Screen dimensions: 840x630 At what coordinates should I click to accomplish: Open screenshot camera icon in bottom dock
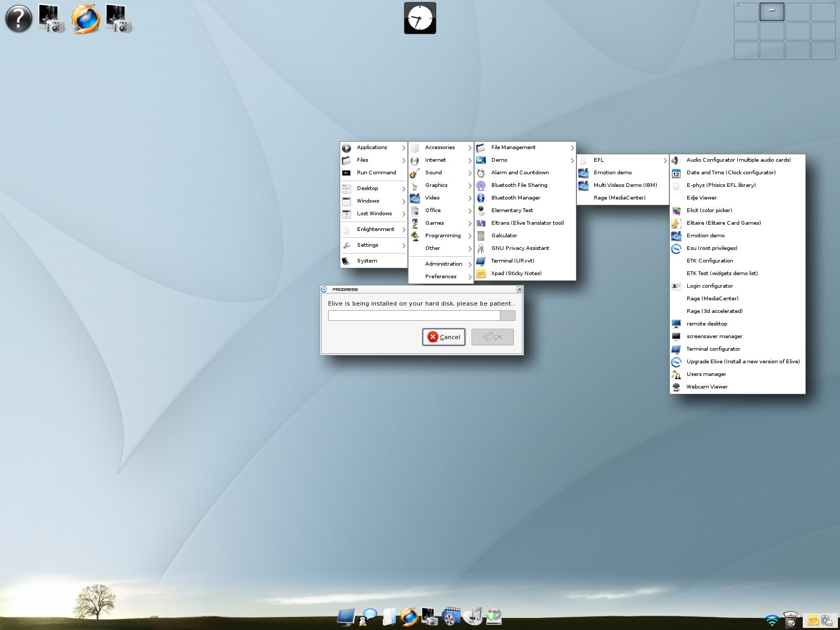[429, 617]
